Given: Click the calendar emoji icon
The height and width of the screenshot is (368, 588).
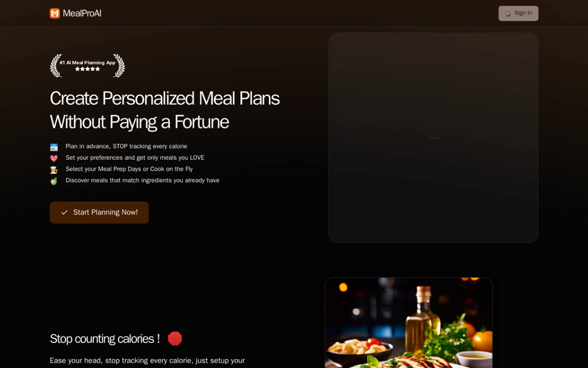Looking at the screenshot, I should click(x=54, y=147).
